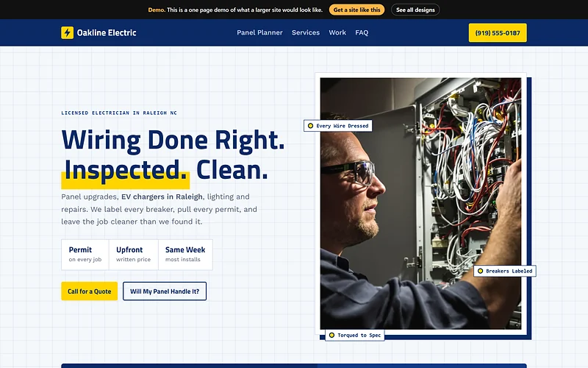Image resolution: width=588 pixels, height=368 pixels.
Task: Click the Oakline Electric lightning bolt logo icon
Action: (x=68, y=32)
